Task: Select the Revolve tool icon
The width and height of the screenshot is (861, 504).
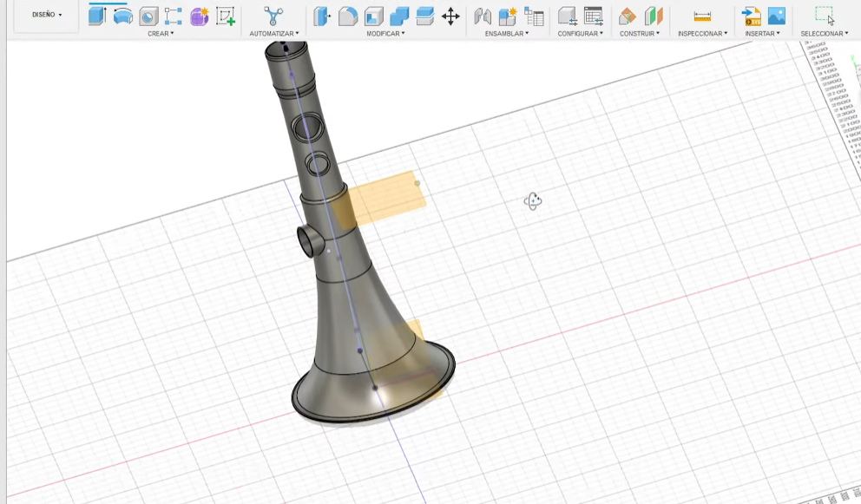Action: pyautogui.click(x=123, y=16)
